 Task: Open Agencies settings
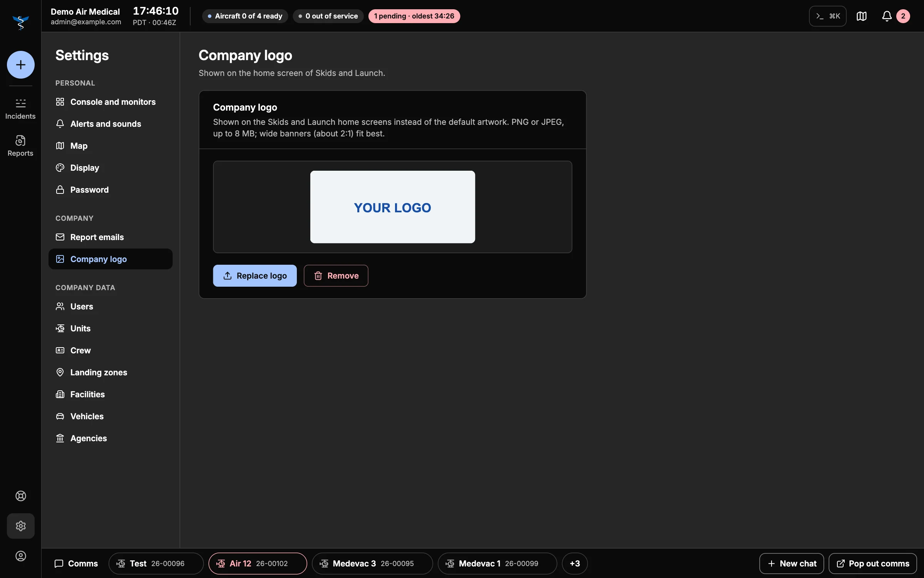click(110, 438)
